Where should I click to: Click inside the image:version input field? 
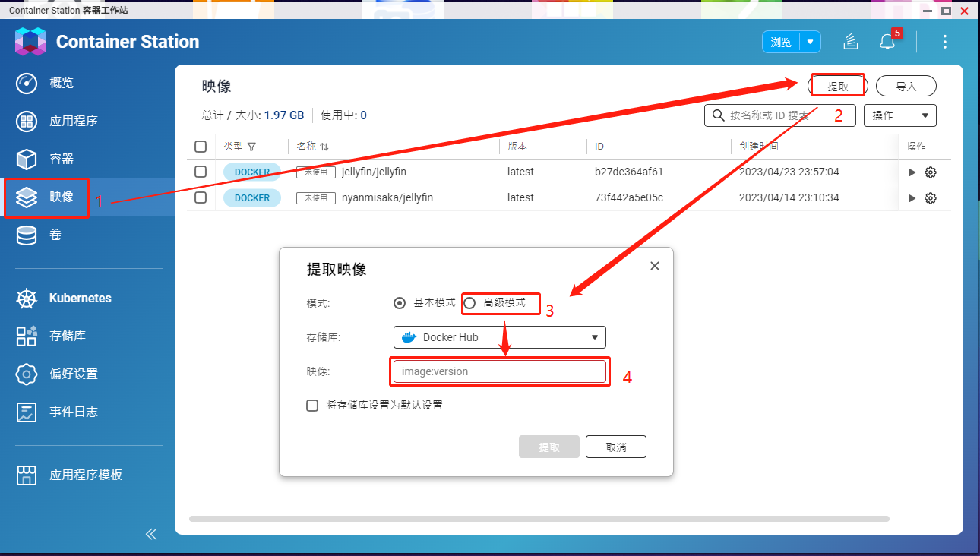click(499, 371)
